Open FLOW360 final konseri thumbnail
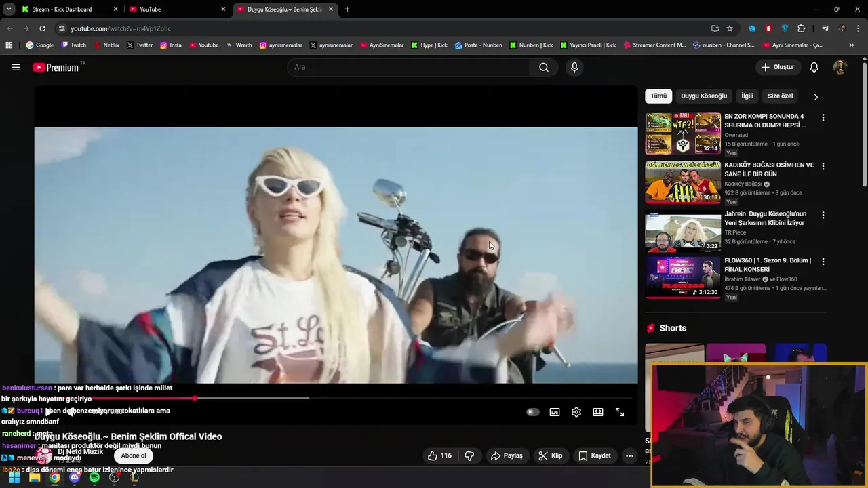This screenshot has height=488, width=868. pyautogui.click(x=683, y=278)
